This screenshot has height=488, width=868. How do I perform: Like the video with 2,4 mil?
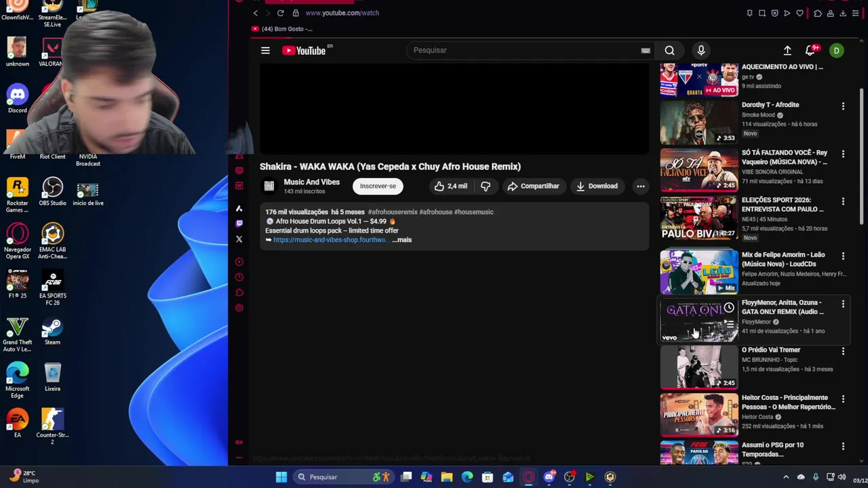click(x=452, y=186)
